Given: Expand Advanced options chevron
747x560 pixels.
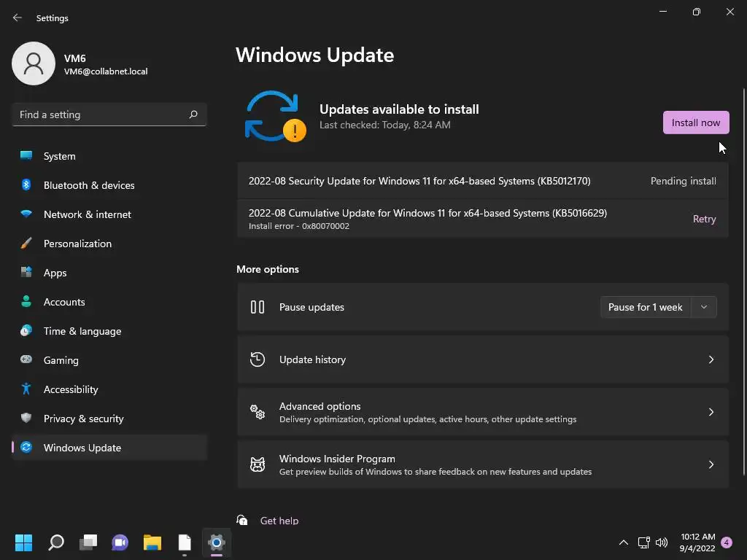Looking at the screenshot, I should point(711,412).
